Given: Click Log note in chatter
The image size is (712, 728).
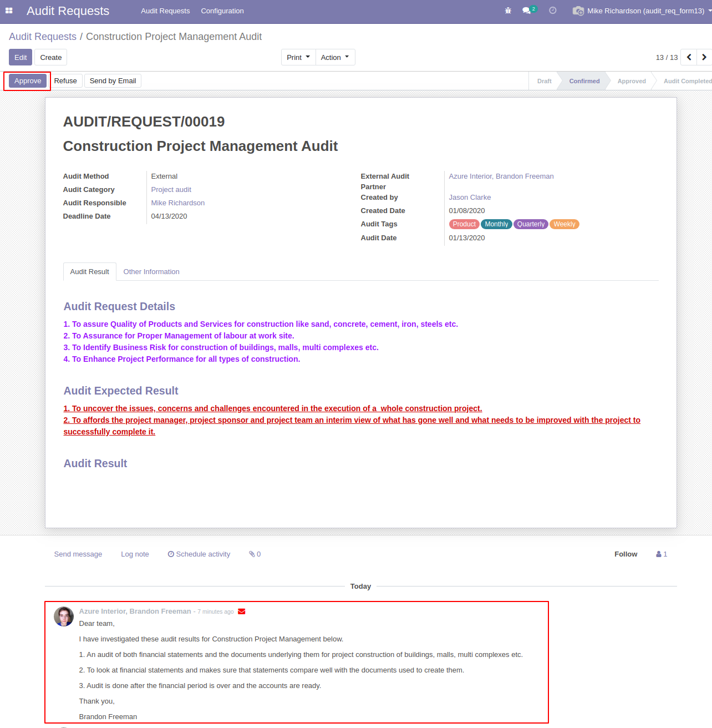Looking at the screenshot, I should [135, 554].
